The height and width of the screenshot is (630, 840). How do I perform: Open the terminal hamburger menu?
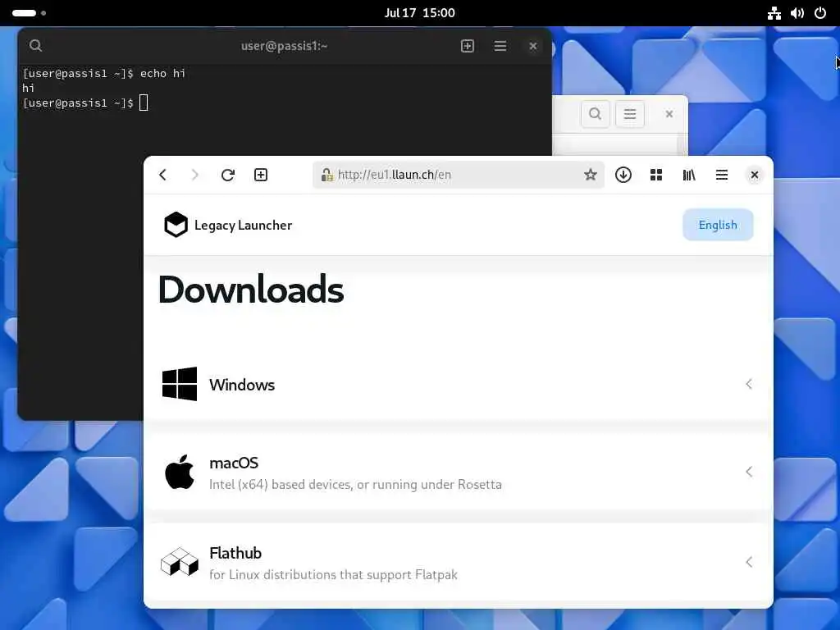(x=500, y=46)
